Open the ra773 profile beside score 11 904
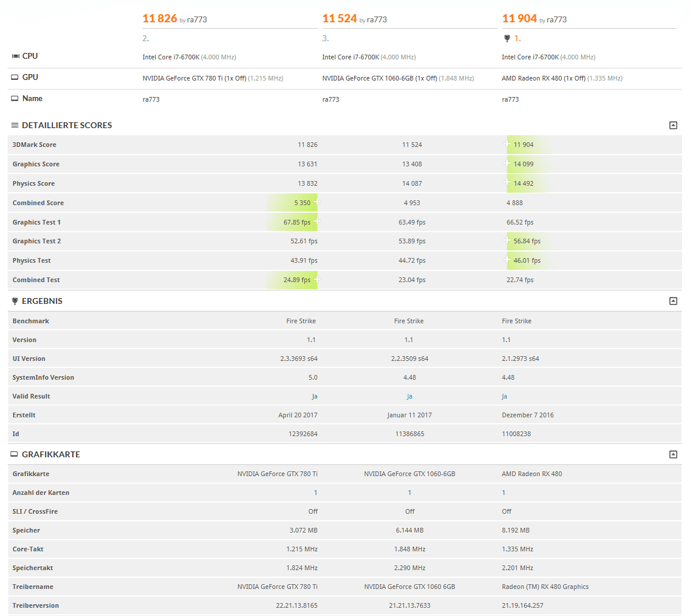This screenshot has height=616, width=692. [x=556, y=19]
